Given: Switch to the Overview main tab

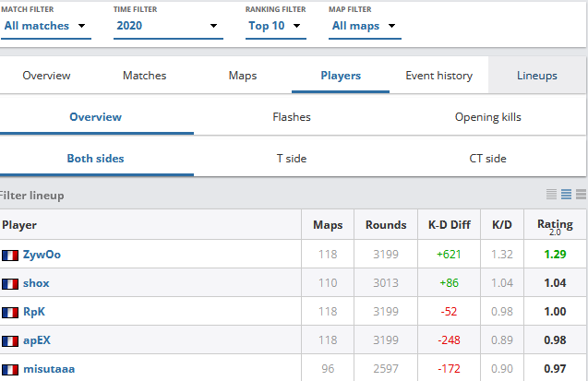Looking at the screenshot, I should coord(46,76).
